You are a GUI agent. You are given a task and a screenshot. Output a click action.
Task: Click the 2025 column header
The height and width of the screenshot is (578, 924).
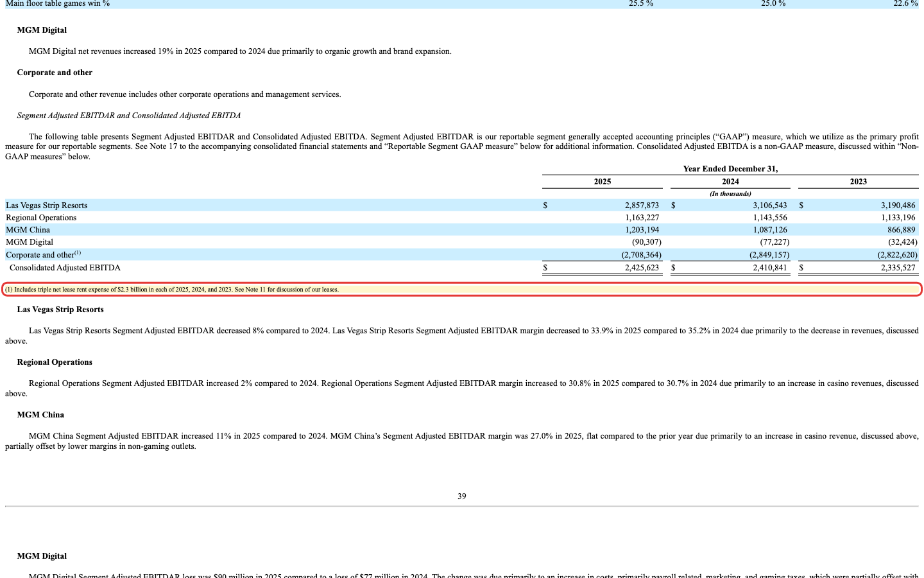(603, 182)
